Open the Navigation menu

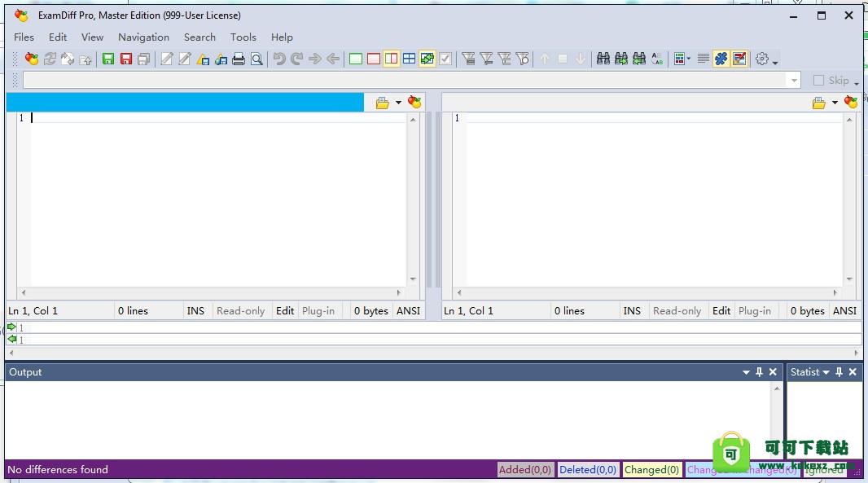click(143, 37)
